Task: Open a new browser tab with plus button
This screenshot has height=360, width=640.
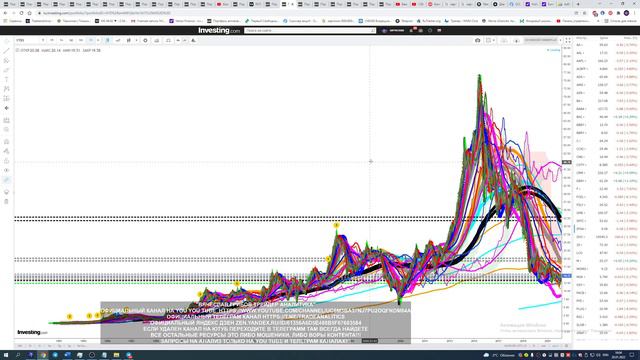Action: (578, 4)
